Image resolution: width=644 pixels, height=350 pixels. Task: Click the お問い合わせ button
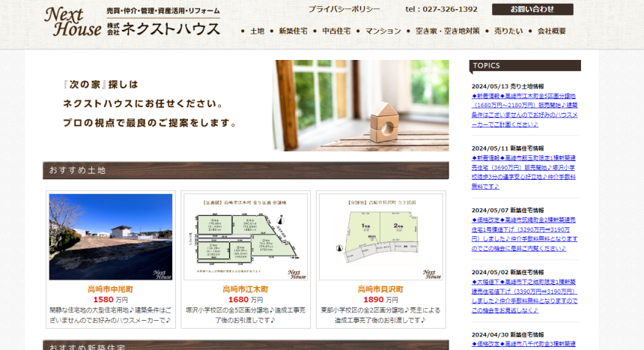(532, 10)
